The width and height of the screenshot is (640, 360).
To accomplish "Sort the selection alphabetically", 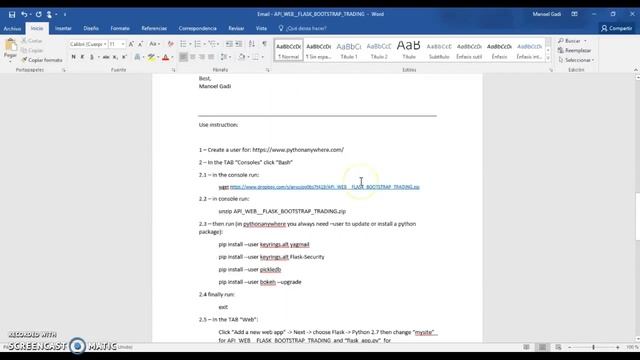I will click(x=252, y=44).
